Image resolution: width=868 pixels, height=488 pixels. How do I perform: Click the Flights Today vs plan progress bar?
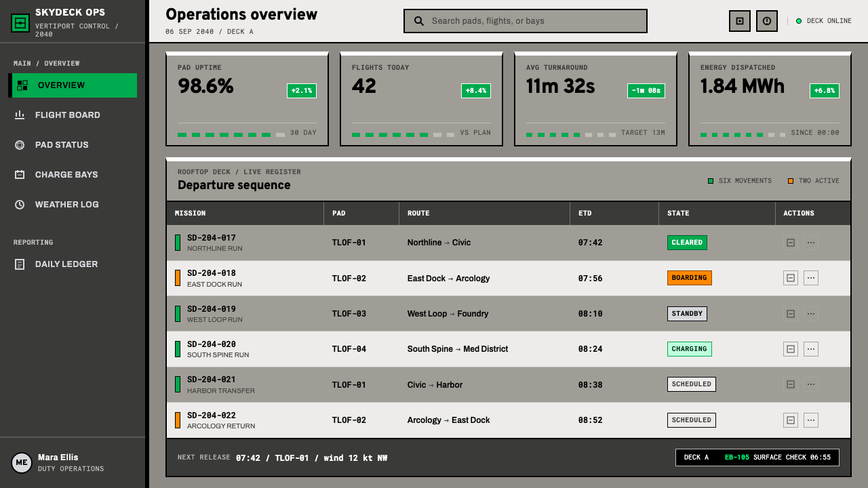(403, 135)
